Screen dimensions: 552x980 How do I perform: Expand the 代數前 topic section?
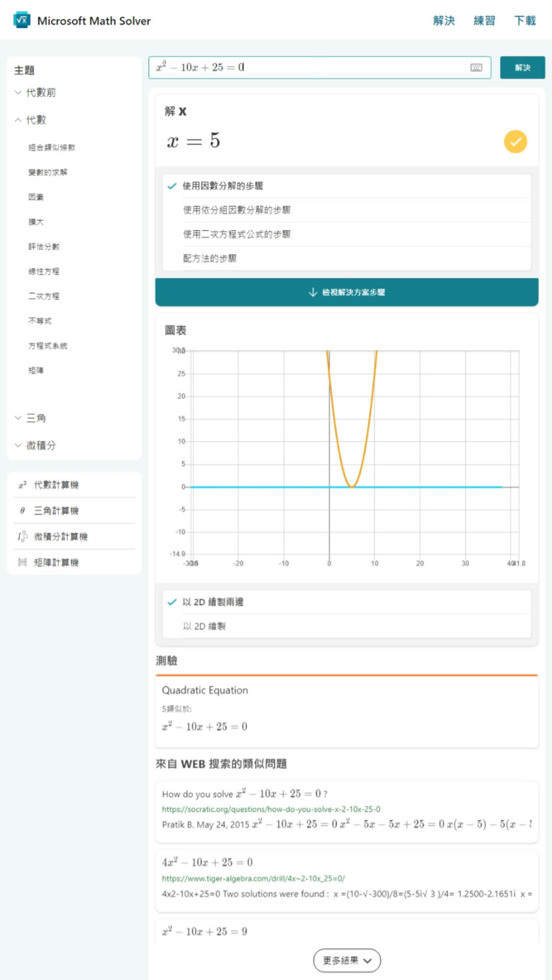(x=36, y=92)
